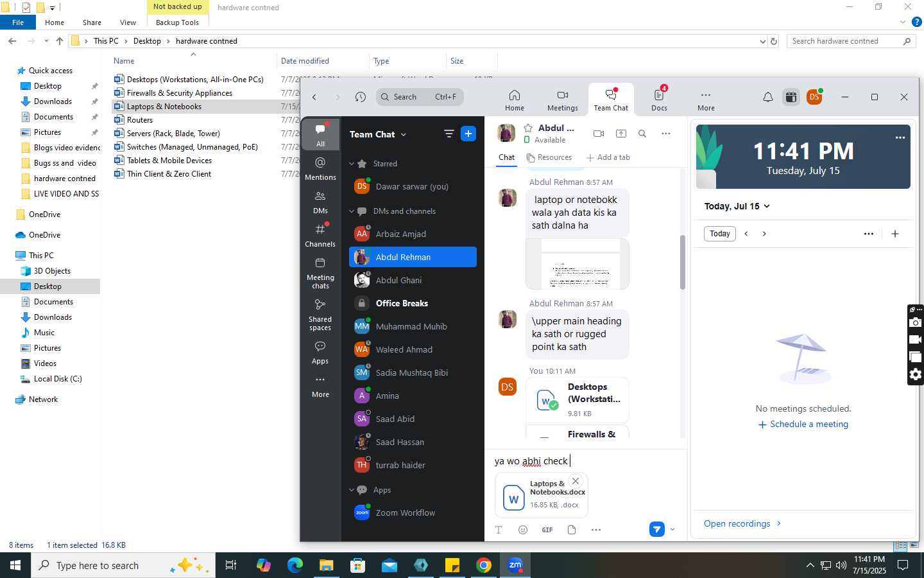This screenshot has width=924, height=578.
Task: Open Abdul Ghani chat
Action: click(x=413, y=281)
